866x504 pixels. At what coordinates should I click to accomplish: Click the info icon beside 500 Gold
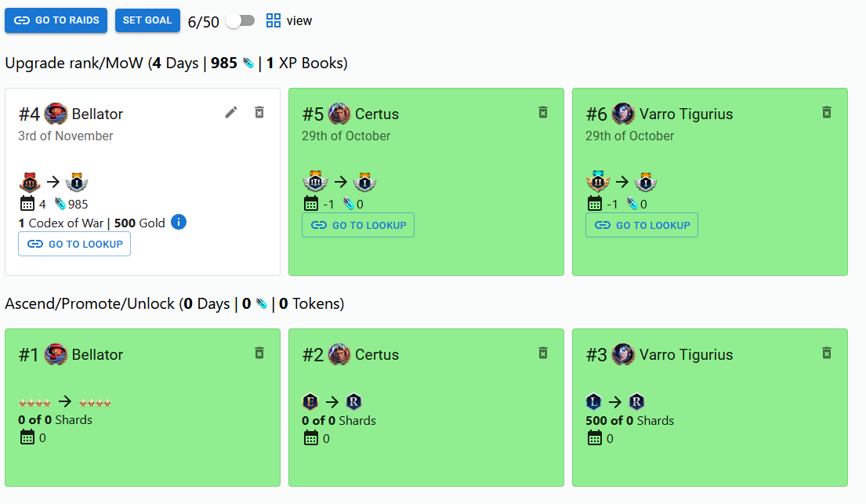click(179, 223)
